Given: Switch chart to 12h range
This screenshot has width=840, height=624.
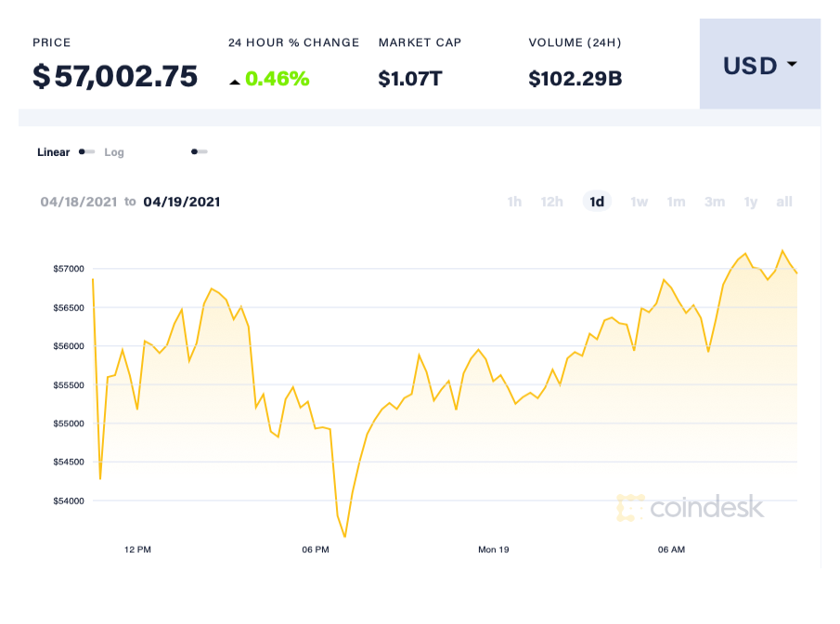Looking at the screenshot, I should [x=552, y=201].
